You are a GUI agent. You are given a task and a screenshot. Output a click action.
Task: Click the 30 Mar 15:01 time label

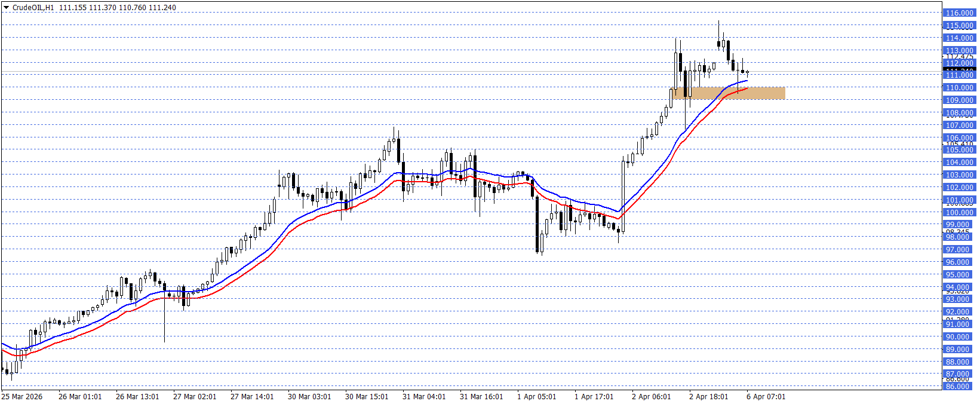367,397
